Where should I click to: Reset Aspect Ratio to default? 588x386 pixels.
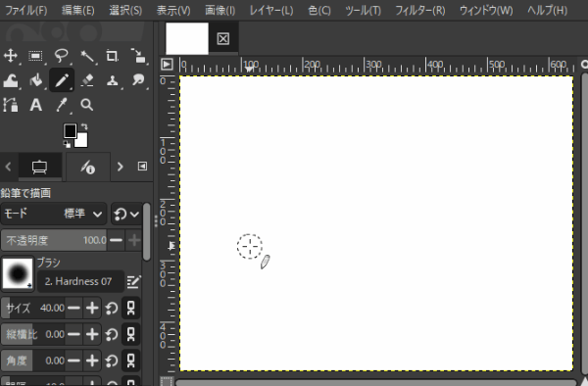point(112,334)
